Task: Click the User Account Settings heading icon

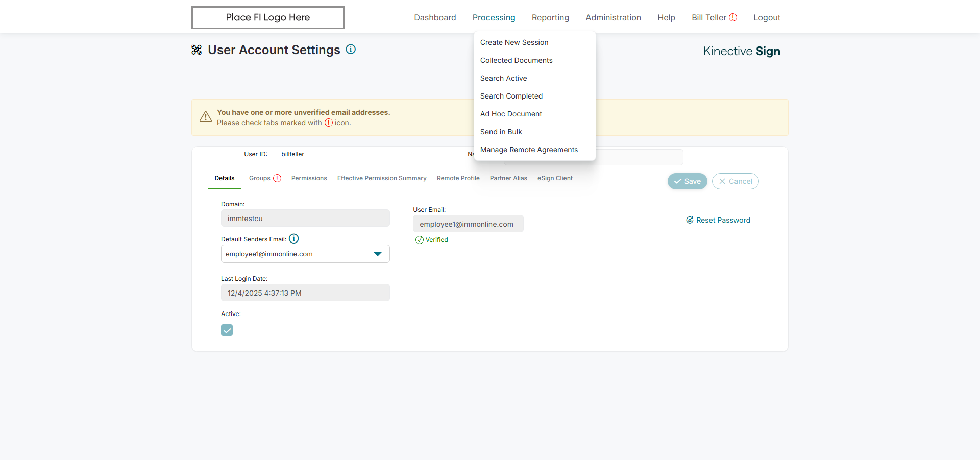Action: tap(197, 50)
